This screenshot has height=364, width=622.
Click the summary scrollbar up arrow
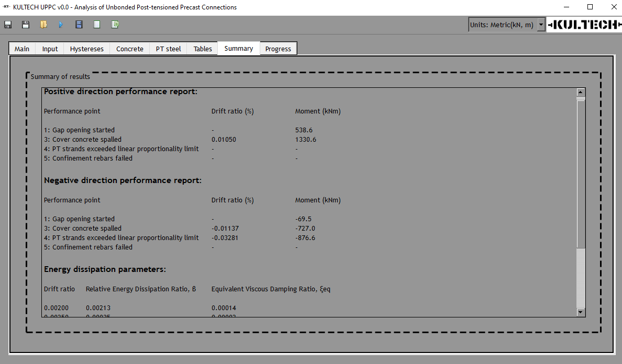coord(581,92)
